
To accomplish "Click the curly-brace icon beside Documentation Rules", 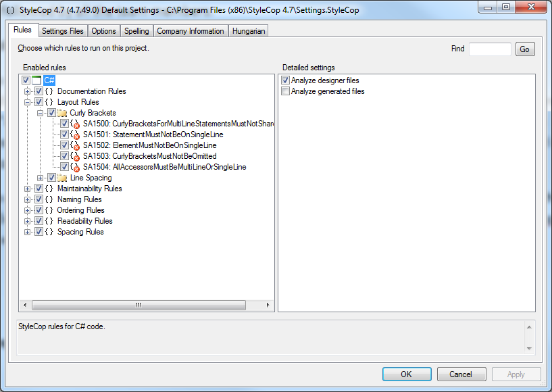I will pyautogui.click(x=49, y=91).
